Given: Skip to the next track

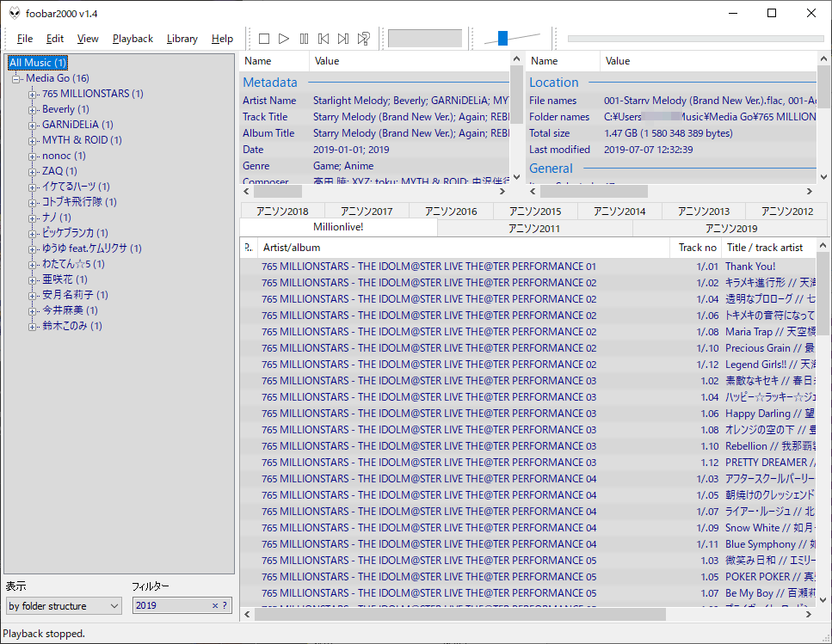Looking at the screenshot, I should pos(343,39).
